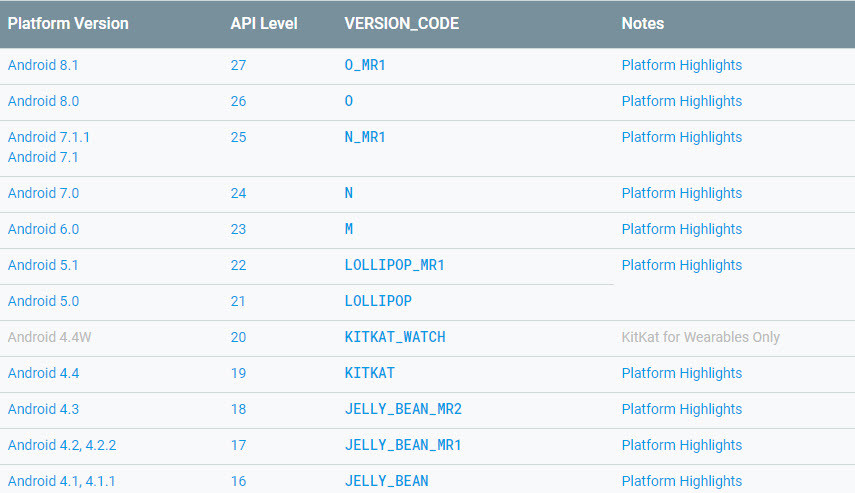The width and height of the screenshot is (855, 493).
Task: Open the JELLY_BEAN version code link
Action: click(x=387, y=482)
